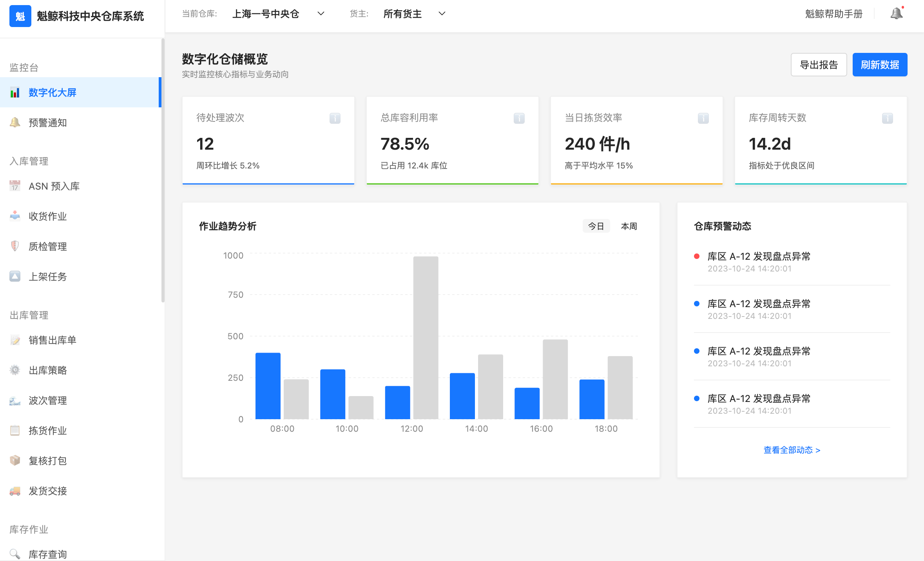Go to 预警通知 in sidebar

(x=81, y=123)
